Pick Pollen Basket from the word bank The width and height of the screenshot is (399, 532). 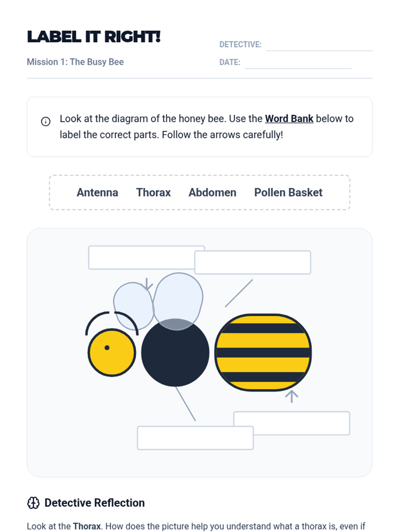pos(288,193)
